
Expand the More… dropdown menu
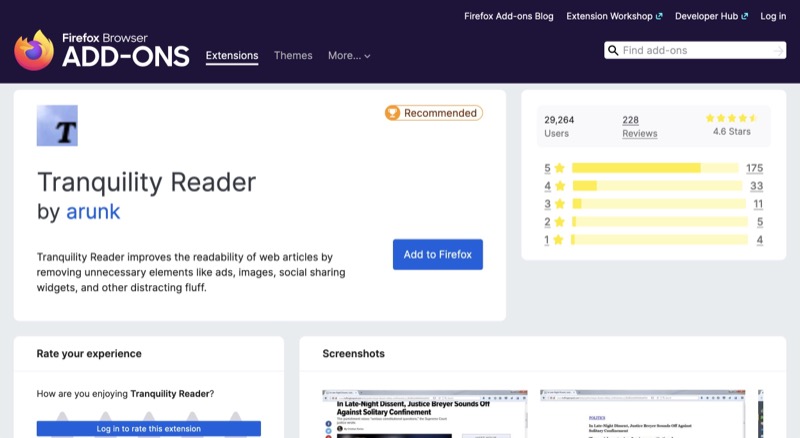pos(349,56)
